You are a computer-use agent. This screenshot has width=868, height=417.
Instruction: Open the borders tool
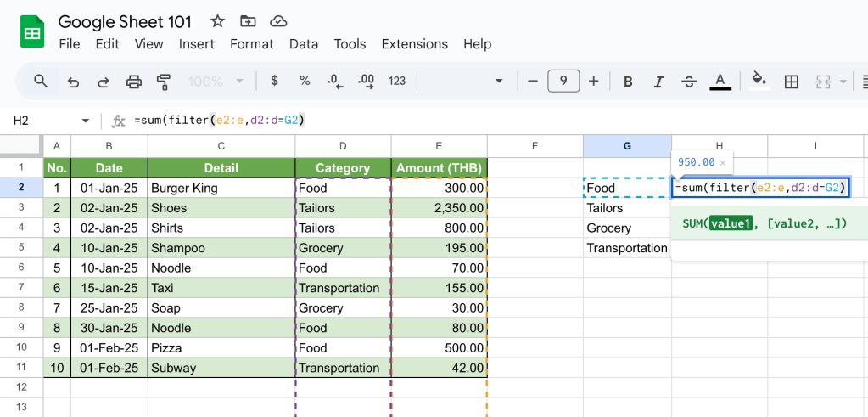(x=792, y=82)
